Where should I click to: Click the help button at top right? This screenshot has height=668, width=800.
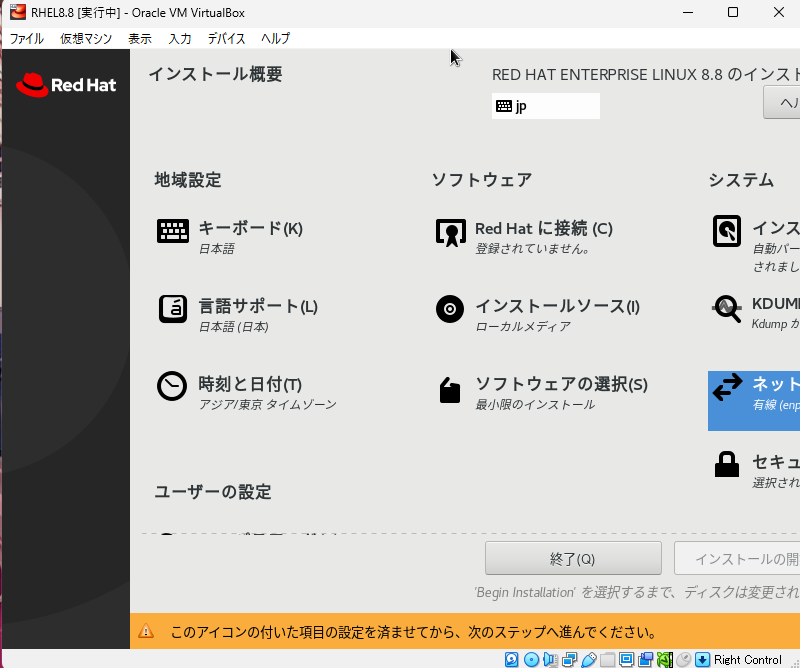782,103
